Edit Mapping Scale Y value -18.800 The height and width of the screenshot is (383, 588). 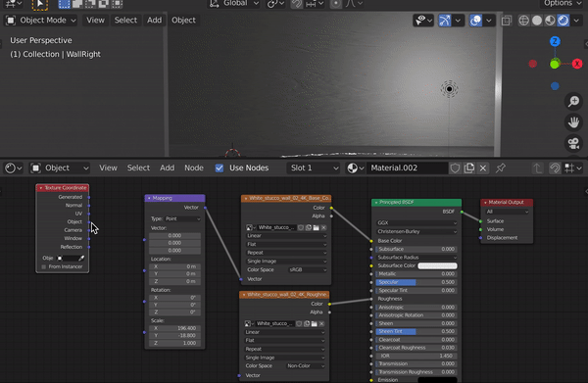[174, 335]
